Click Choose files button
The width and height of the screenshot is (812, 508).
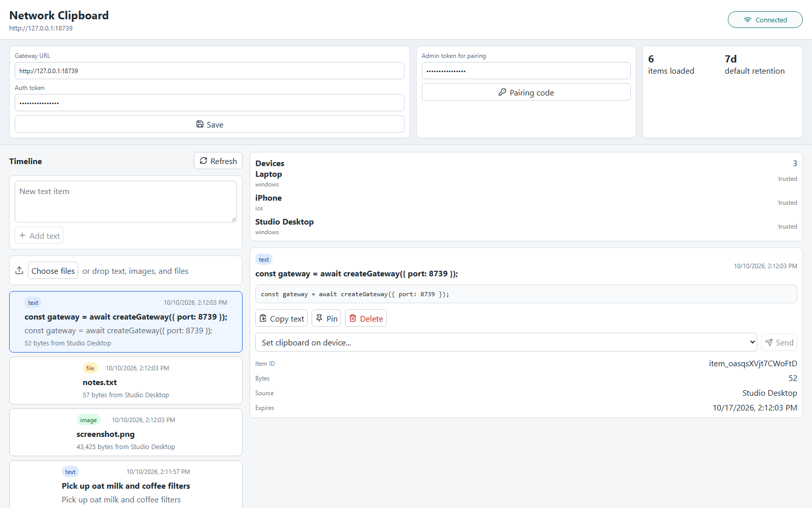53,271
